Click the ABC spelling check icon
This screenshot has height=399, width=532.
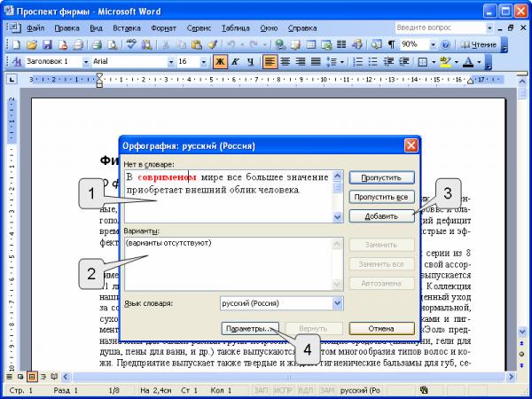[131, 45]
